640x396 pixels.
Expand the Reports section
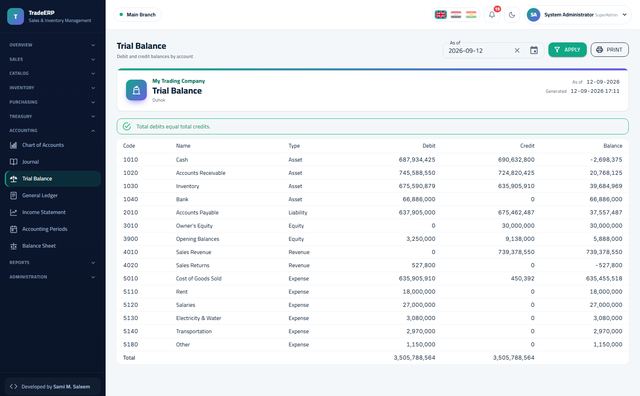[52, 263]
